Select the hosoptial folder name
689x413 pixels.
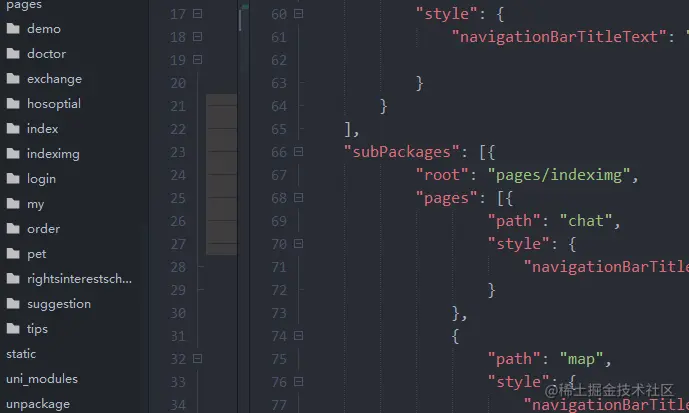(54, 104)
